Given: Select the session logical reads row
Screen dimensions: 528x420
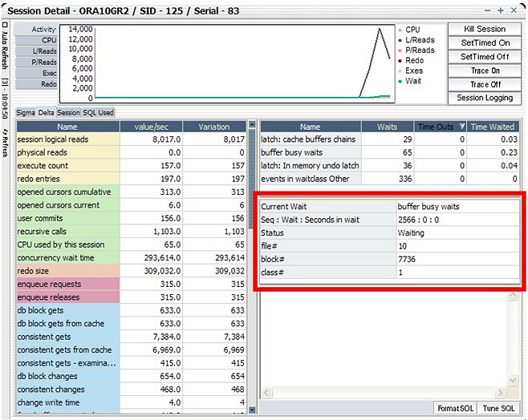Looking at the screenshot, I should click(x=132, y=139).
